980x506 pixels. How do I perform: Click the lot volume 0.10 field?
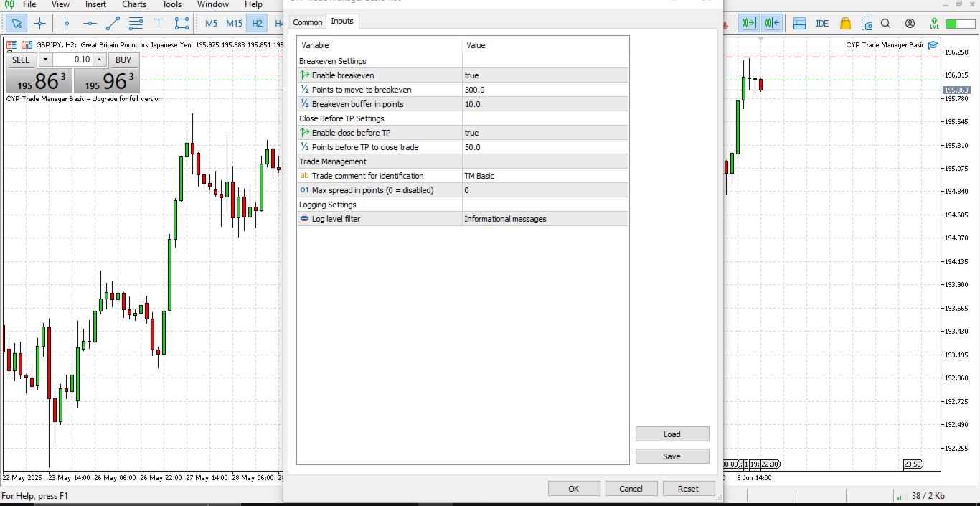click(72, 60)
